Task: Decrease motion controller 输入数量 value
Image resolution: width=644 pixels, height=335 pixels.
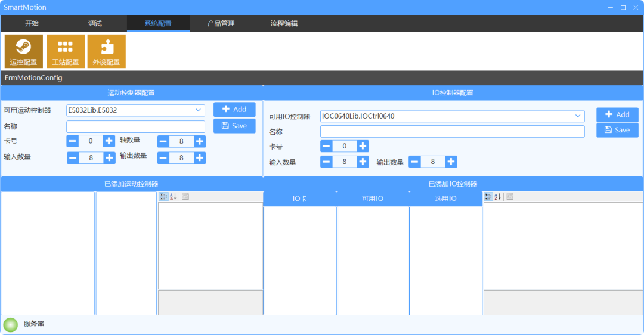Action: click(x=73, y=157)
